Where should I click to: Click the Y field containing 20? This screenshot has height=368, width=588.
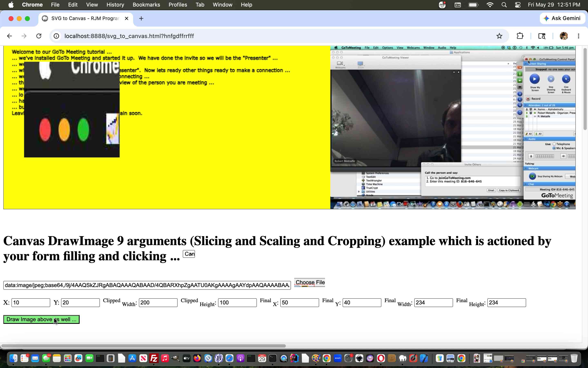[80, 303]
